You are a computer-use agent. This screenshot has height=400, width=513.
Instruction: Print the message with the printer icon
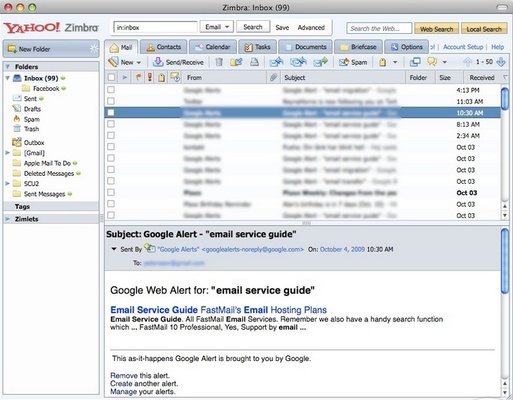[255, 62]
